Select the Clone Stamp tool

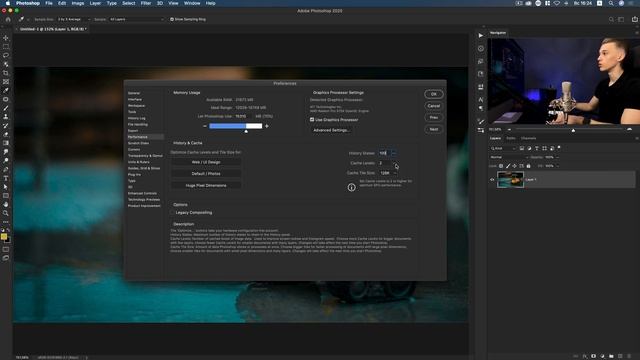tap(6, 117)
